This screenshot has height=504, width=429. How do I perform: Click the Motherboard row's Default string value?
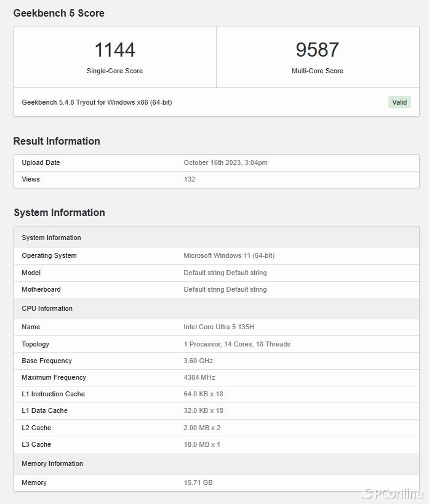(x=225, y=289)
